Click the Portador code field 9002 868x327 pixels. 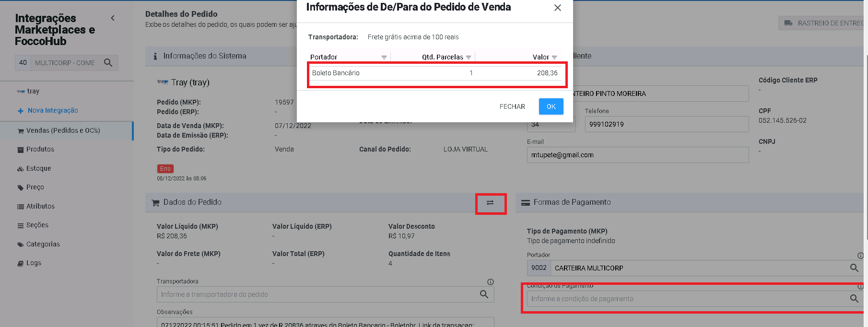539,268
